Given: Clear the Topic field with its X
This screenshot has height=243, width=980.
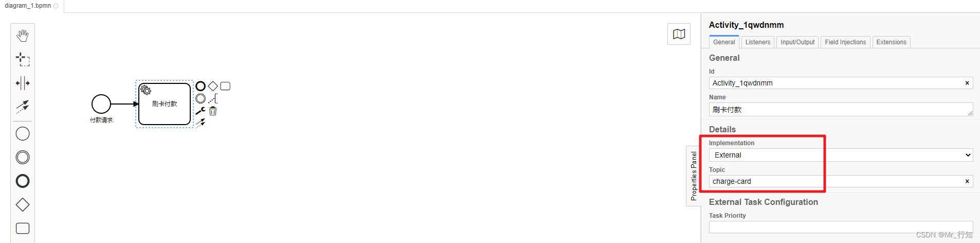Looking at the screenshot, I should [x=967, y=181].
